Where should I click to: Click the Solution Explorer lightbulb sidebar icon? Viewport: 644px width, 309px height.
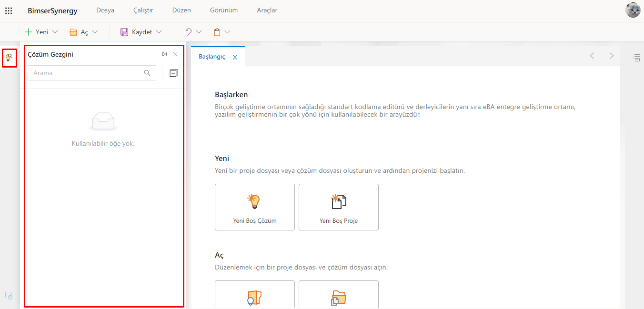[9, 58]
